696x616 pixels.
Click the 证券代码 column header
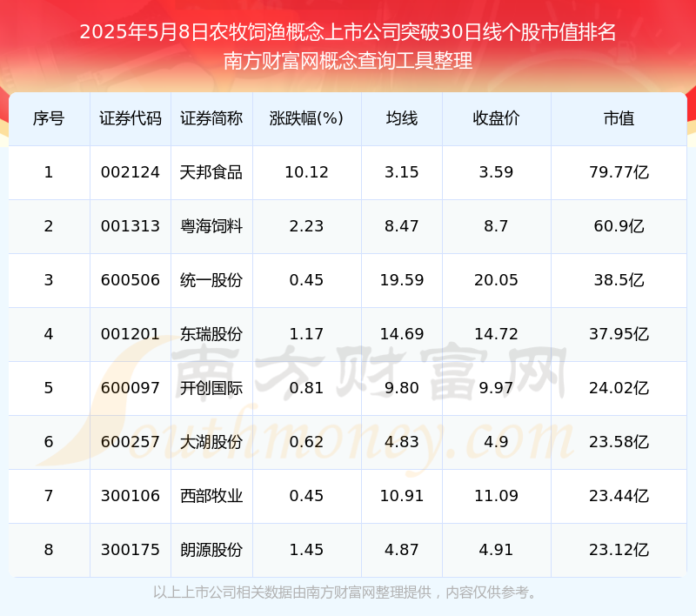coord(130,118)
